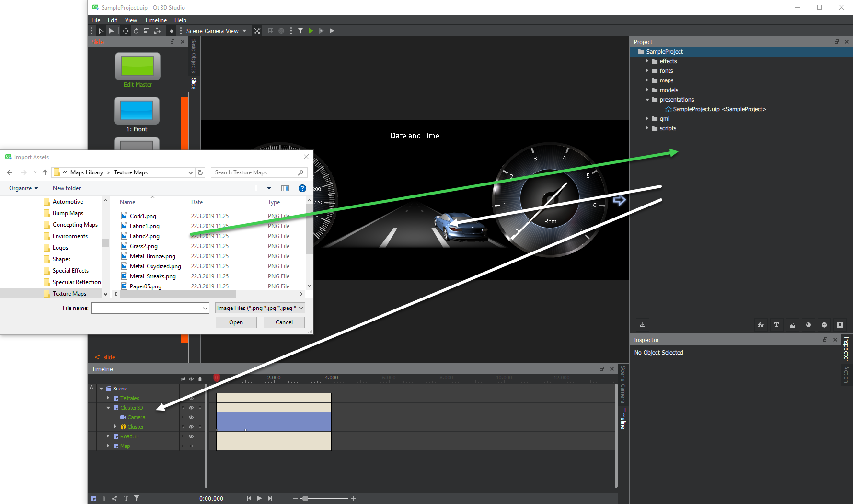Open the effects library icon in Project panel
853x504 pixels.
761,325
